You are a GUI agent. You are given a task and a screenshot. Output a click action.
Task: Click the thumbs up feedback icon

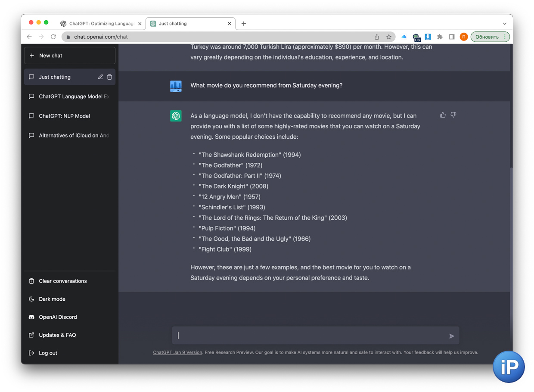point(442,115)
